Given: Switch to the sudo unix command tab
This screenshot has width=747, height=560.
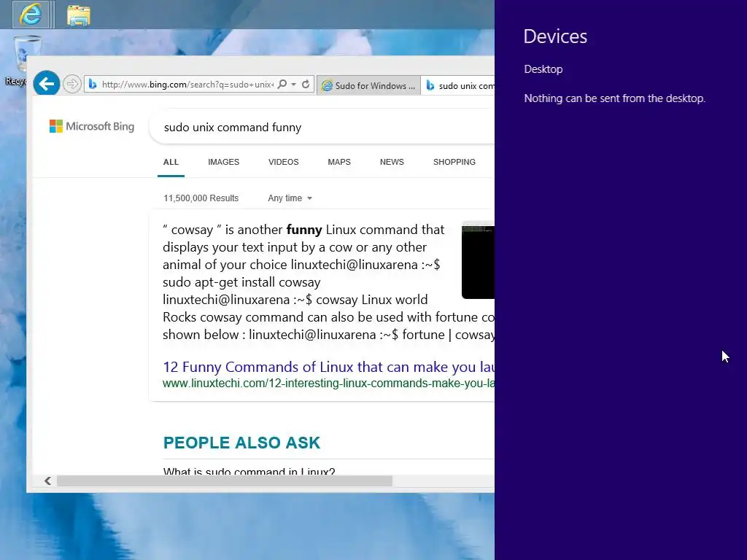Looking at the screenshot, I should (x=458, y=85).
